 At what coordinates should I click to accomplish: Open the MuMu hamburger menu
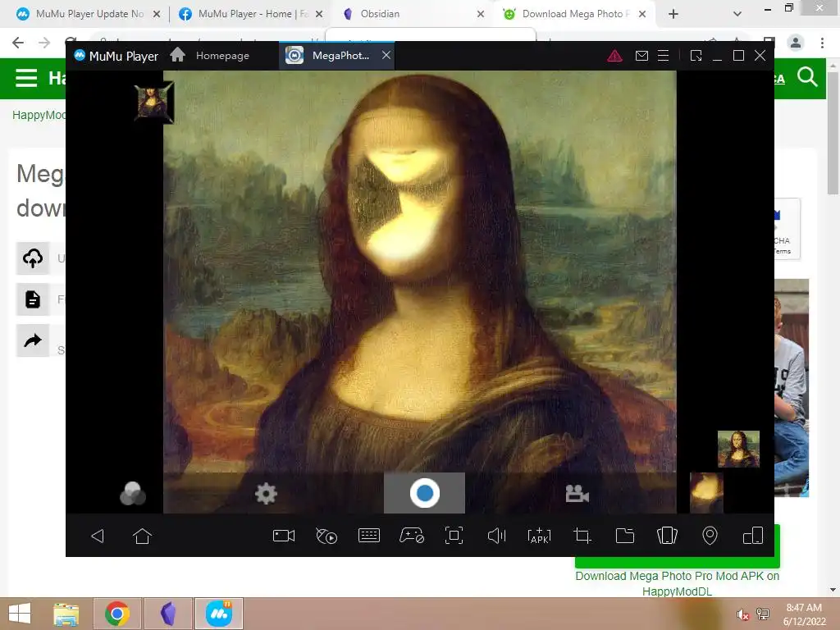663,56
